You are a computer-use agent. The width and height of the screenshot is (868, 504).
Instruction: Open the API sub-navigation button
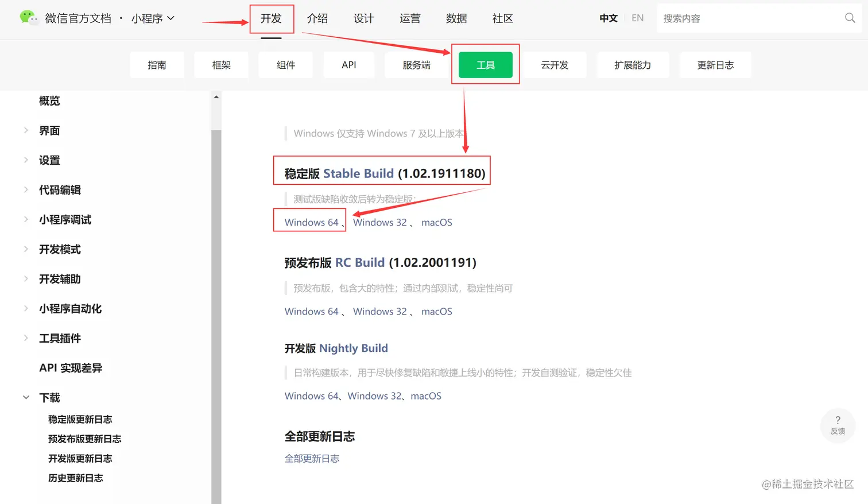click(349, 65)
